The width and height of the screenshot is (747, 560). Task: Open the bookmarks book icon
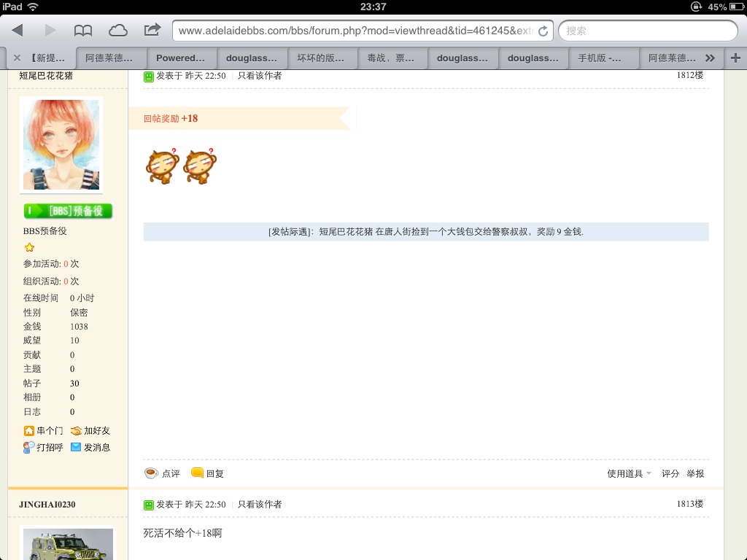pyautogui.click(x=83, y=31)
